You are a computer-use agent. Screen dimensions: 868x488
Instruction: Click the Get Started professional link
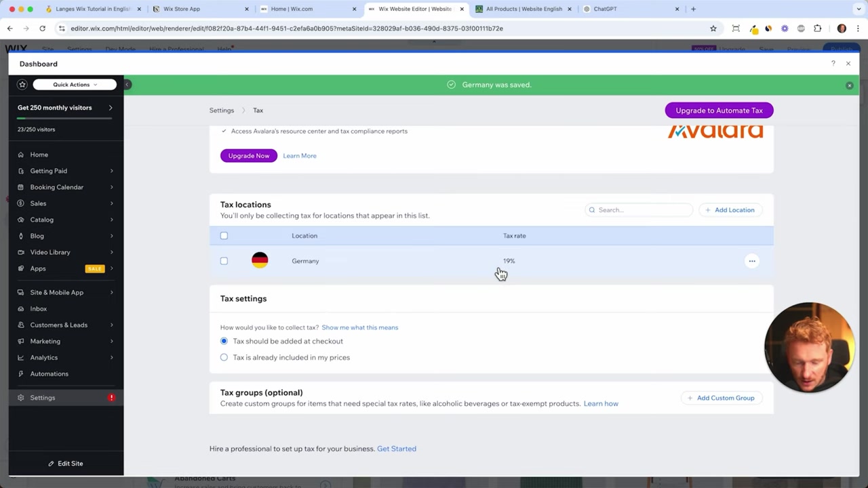tap(397, 449)
